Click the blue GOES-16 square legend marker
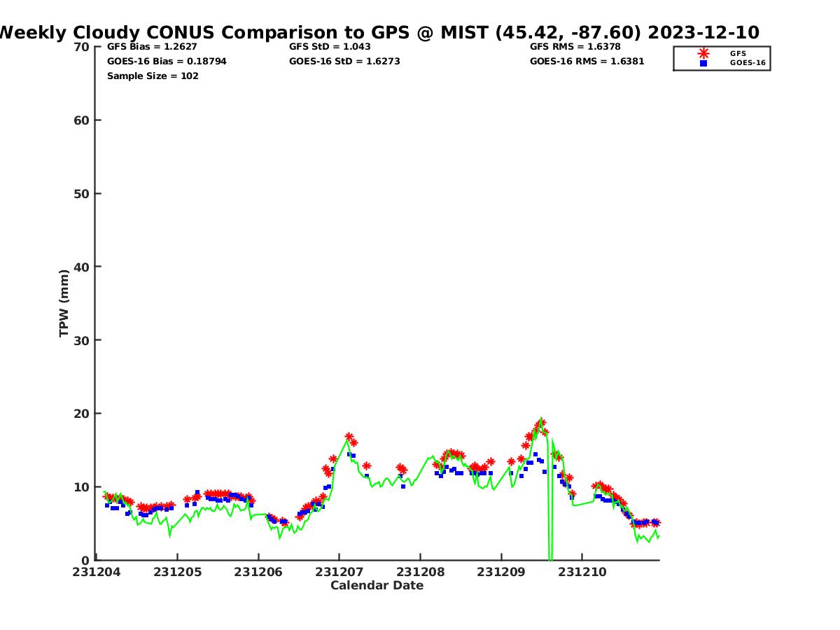Image resolution: width=840 pixels, height=630 pixels. click(x=703, y=63)
